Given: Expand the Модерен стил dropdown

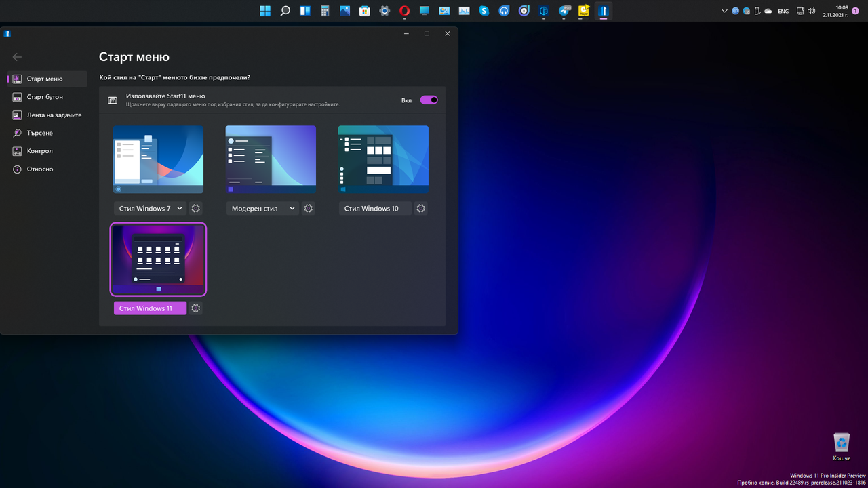Looking at the screenshot, I should pyautogui.click(x=262, y=209).
